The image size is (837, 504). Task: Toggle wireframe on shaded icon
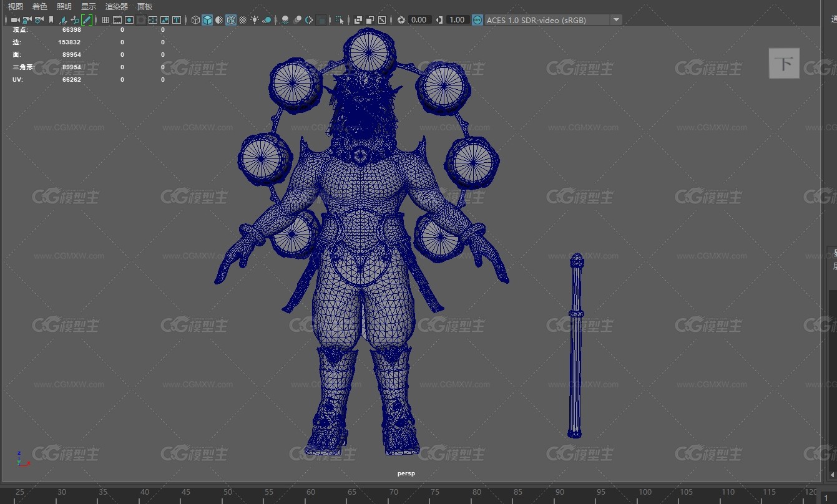[x=231, y=20]
